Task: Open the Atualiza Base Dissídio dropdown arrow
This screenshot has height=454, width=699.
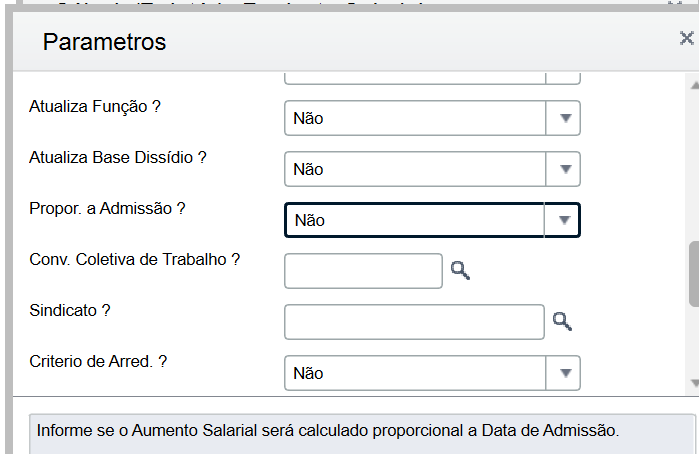Action: [x=564, y=169]
